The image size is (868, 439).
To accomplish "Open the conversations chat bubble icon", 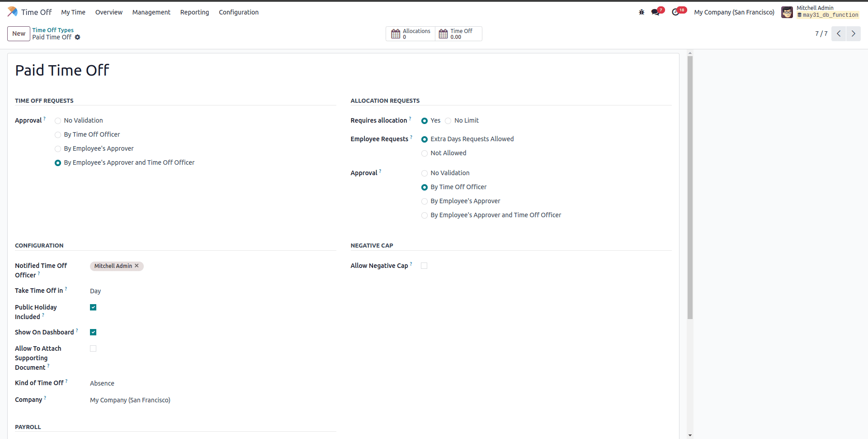I will pyautogui.click(x=656, y=12).
